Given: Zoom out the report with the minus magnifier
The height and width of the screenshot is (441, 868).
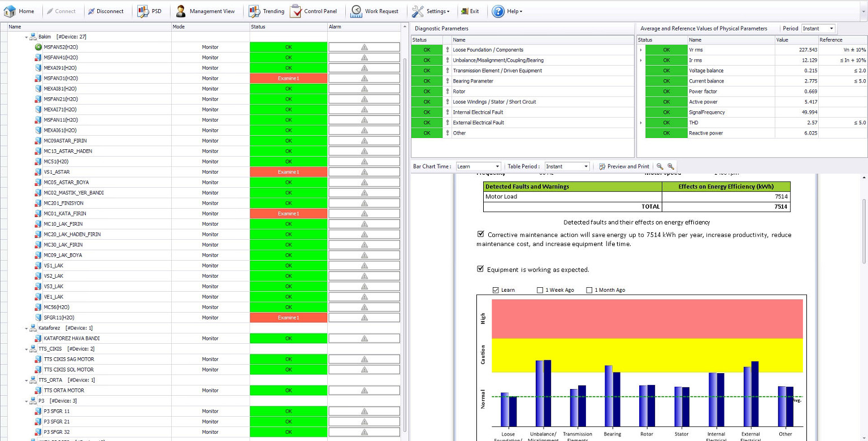Looking at the screenshot, I should pos(659,166).
